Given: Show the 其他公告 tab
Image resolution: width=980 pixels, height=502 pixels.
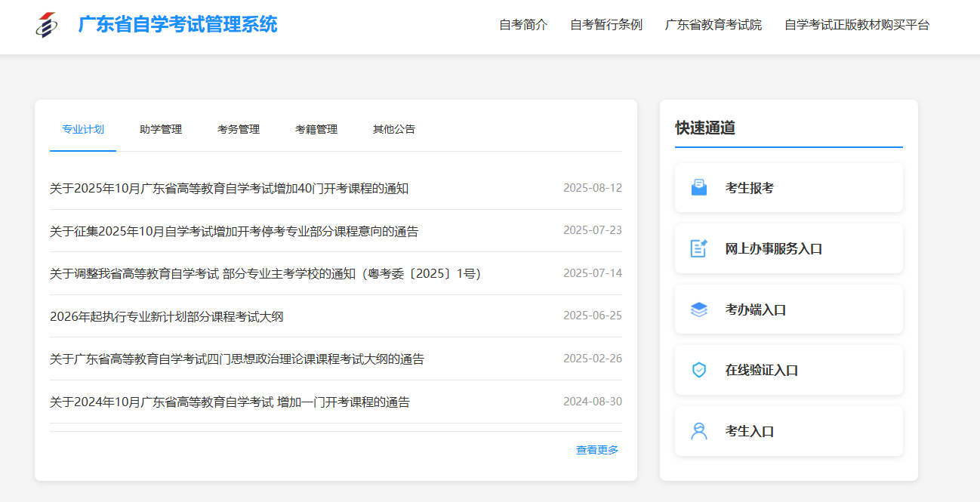Looking at the screenshot, I should coord(394,129).
